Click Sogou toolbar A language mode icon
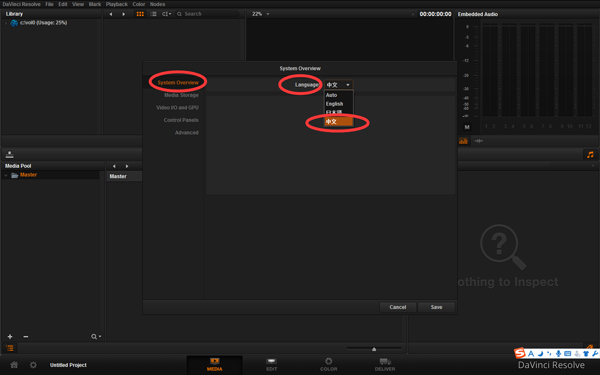Screen dimensions: 600x375 tap(531, 354)
